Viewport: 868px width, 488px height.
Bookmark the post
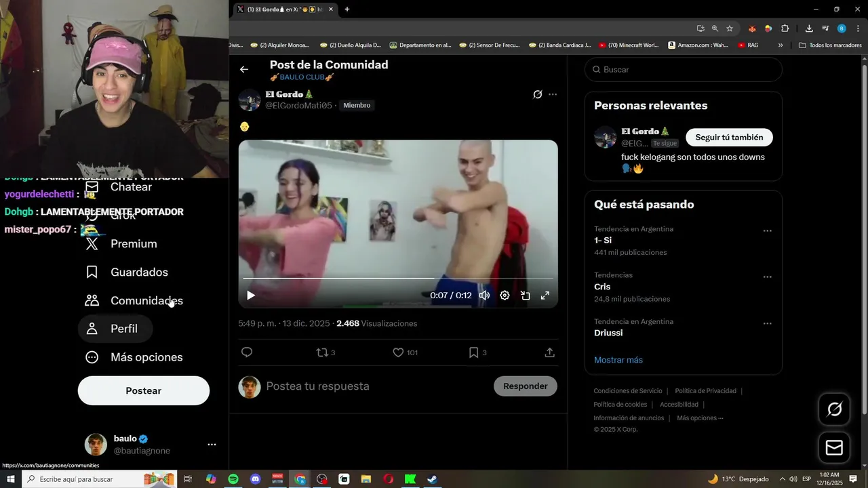click(x=477, y=352)
